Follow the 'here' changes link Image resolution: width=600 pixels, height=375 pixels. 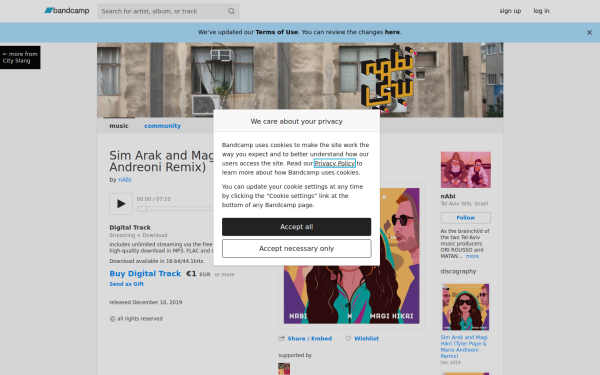pos(392,32)
